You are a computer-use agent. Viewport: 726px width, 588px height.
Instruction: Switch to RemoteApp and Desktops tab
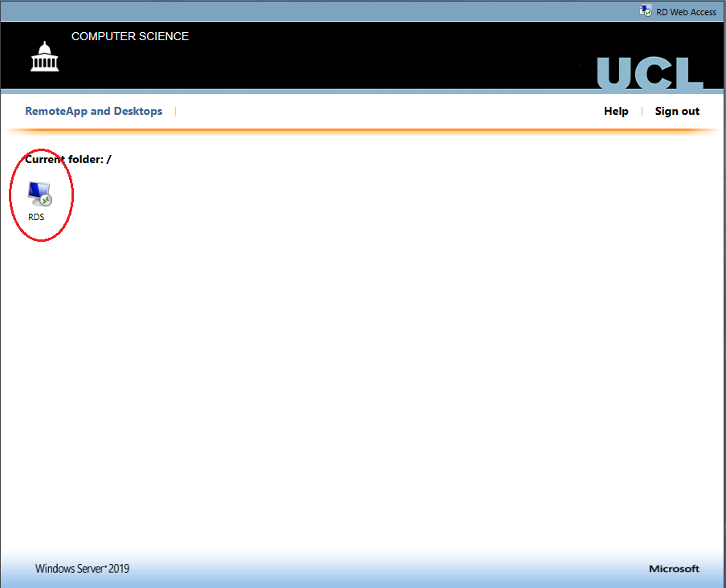point(93,112)
